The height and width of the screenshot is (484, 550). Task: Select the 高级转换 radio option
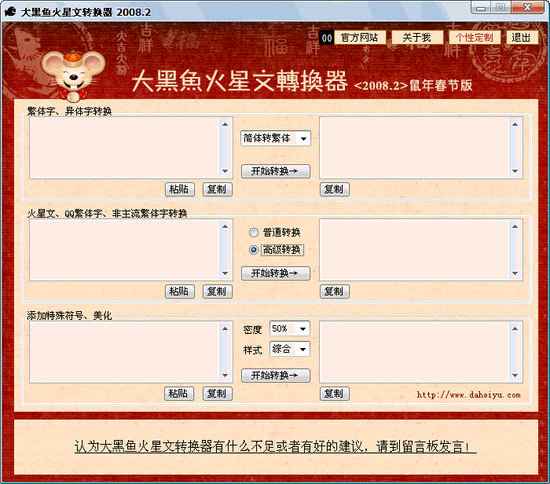point(276,250)
